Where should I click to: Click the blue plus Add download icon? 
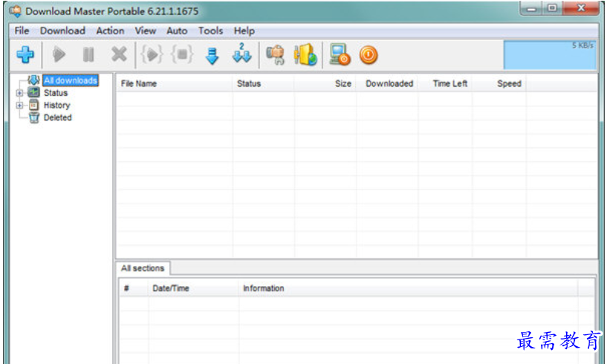pos(26,55)
